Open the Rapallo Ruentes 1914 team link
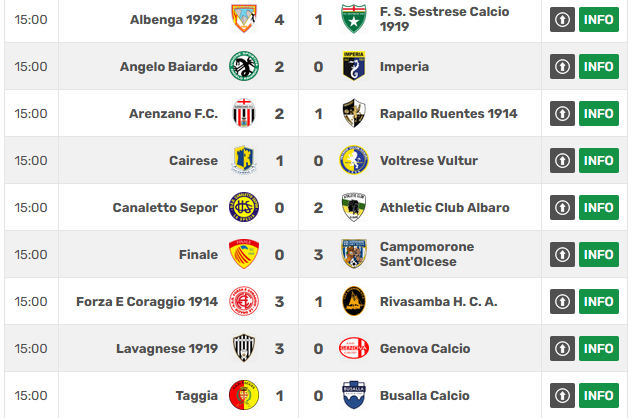Viewport: 631px width, 418px height. (x=448, y=114)
